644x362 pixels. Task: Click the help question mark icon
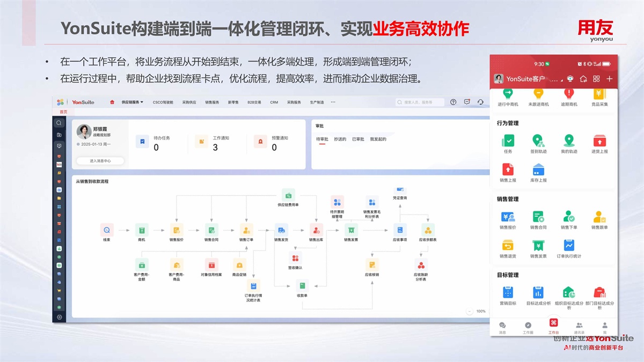tap(453, 102)
